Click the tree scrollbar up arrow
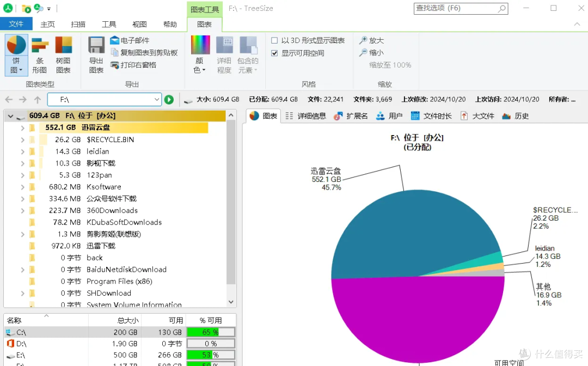This screenshot has width=588, height=366. coord(231,115)
